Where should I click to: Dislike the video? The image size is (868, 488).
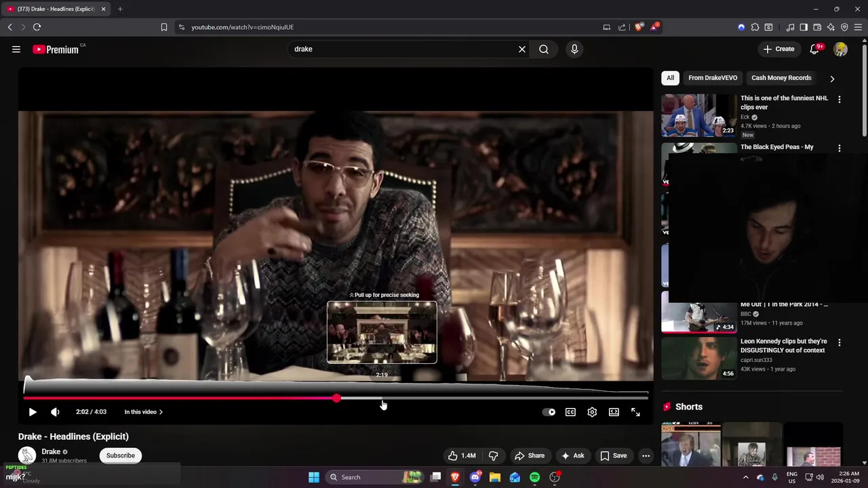click(494, 455)
